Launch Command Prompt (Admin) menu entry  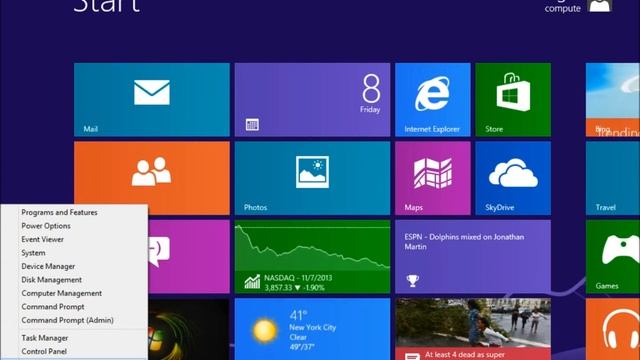(x=67, y=320)
